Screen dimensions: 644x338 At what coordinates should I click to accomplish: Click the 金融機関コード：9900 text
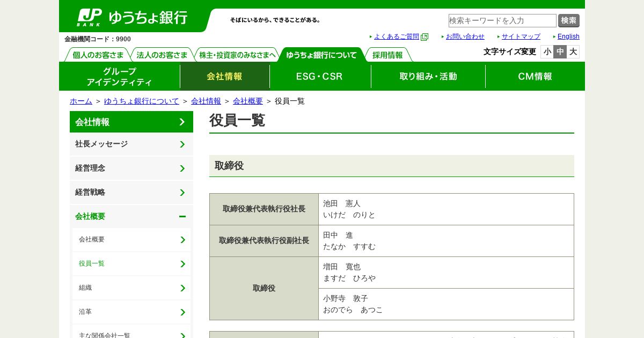(98, 39)
